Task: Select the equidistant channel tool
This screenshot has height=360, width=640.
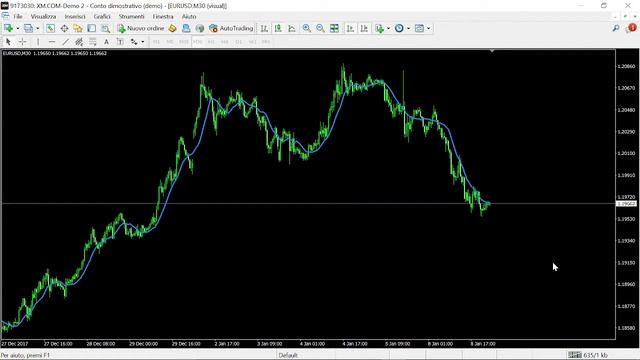Action: tap(79, 42)
